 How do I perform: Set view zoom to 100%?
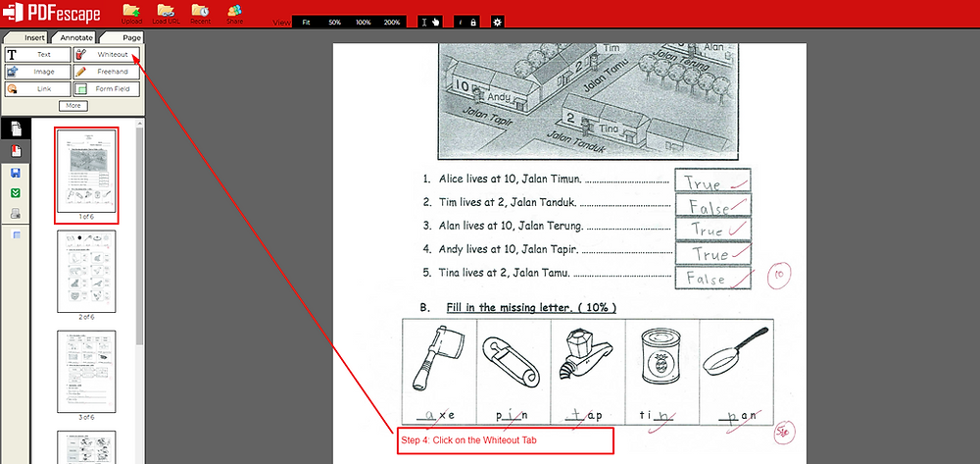click(x=364, y=22)
